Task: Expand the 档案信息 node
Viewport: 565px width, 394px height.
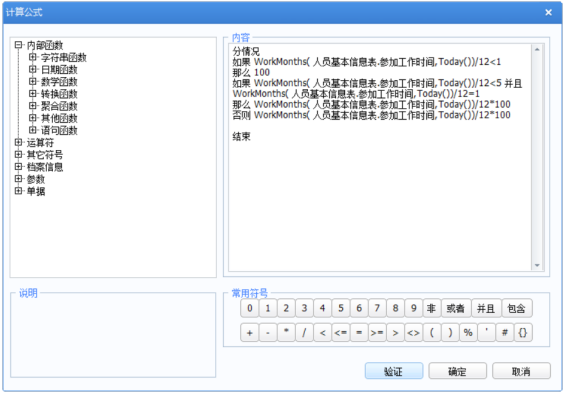Action: click(x=18, y=167)
